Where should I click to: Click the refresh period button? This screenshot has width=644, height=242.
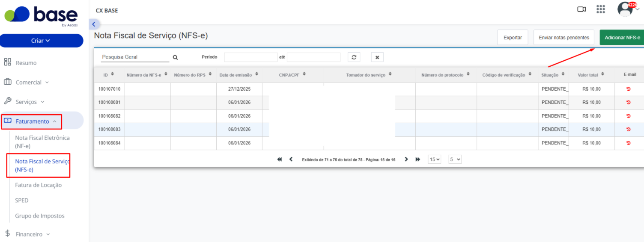click(x=354, y=57)
